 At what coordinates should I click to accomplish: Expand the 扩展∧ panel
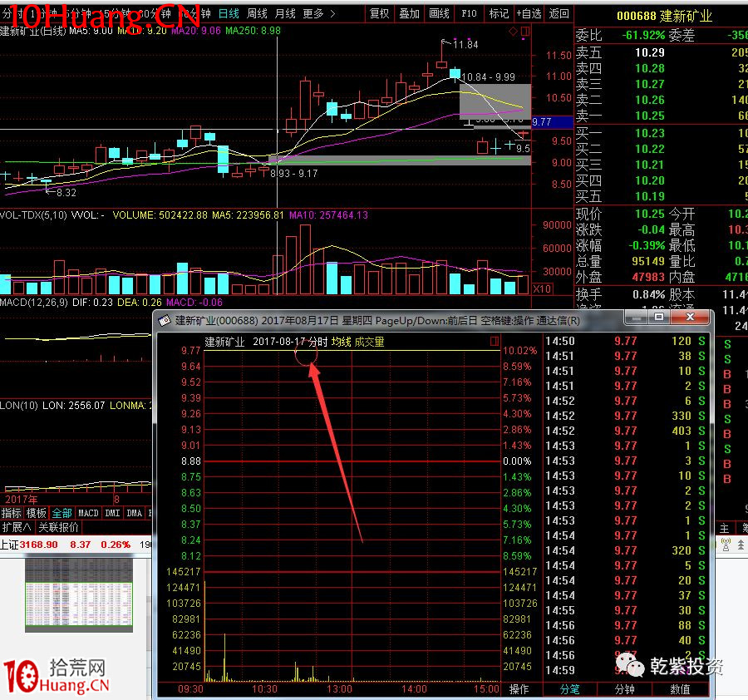17,527
